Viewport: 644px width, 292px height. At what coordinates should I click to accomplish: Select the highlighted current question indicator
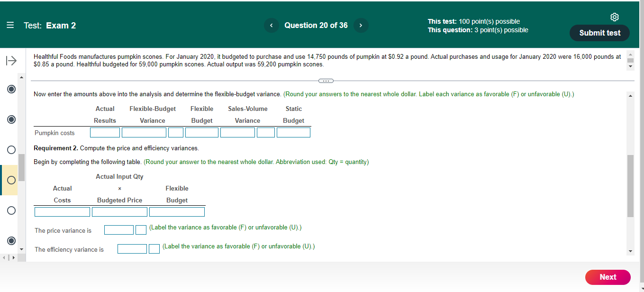coord(11,180)
